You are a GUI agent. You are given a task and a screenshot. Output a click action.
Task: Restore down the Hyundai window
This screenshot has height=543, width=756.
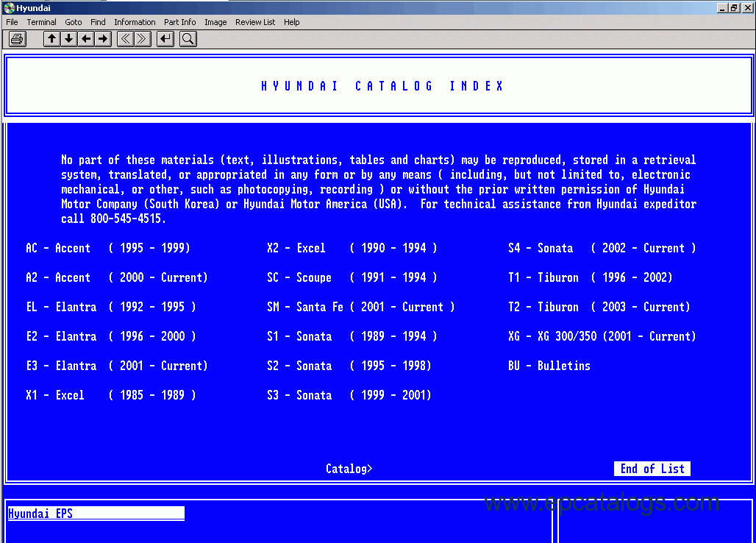point(734,7)
